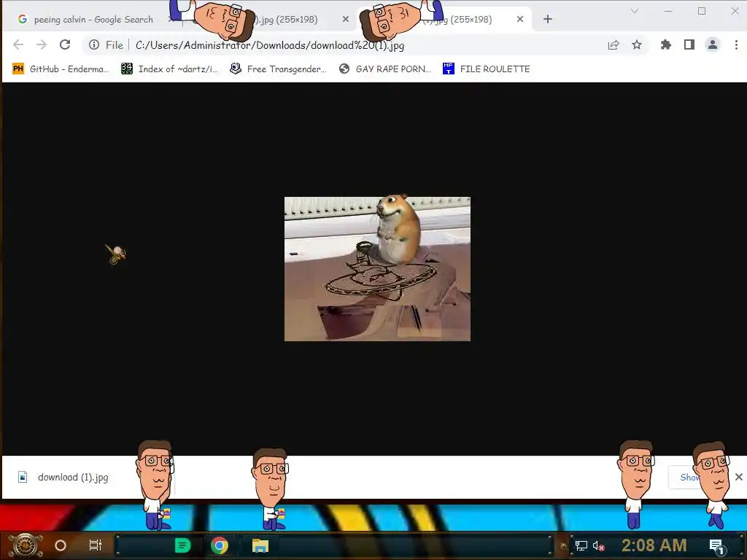Click the address bar URL
The height and width of the screenshot is (560, 747).
click(x=270, y=45)
